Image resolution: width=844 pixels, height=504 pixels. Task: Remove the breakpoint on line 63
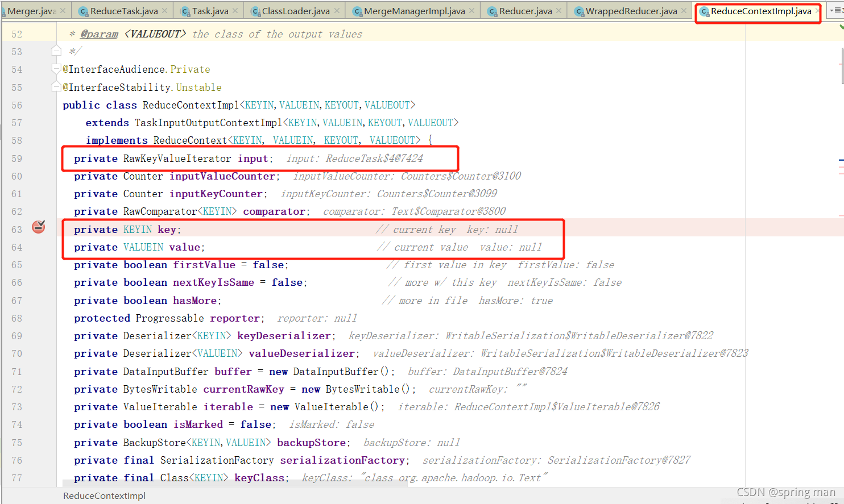(x=39, y=227)
